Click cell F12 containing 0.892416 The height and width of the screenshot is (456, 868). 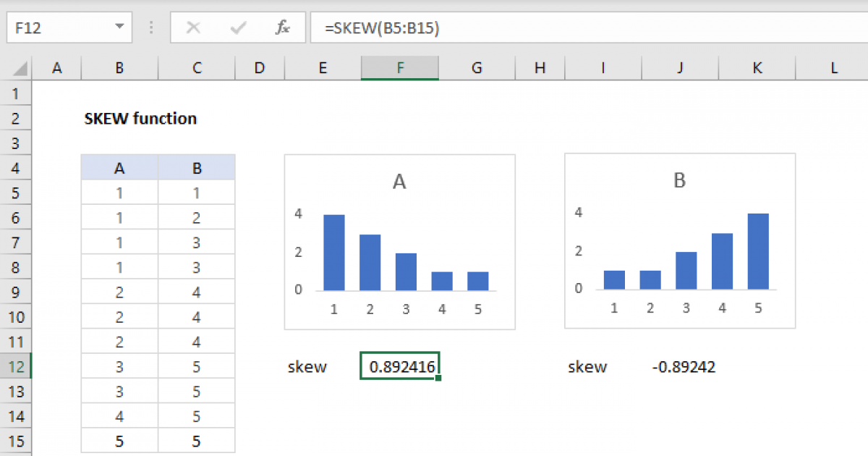coord(399,367)
